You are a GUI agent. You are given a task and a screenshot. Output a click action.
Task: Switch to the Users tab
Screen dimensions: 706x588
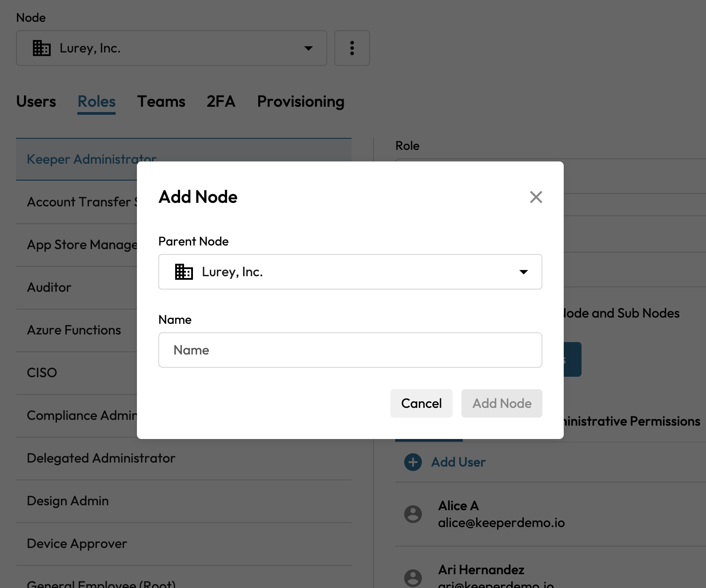coord(36,101)
